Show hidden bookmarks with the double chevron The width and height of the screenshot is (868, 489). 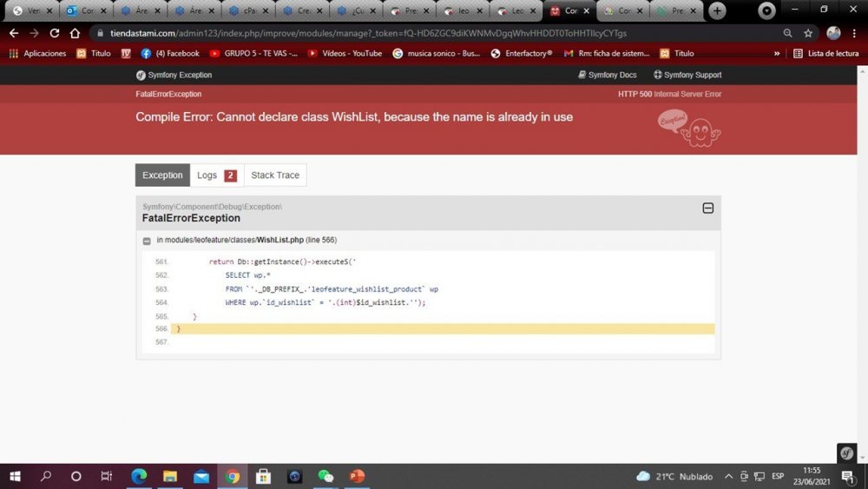pyautogui.click(x=777, y=53)
